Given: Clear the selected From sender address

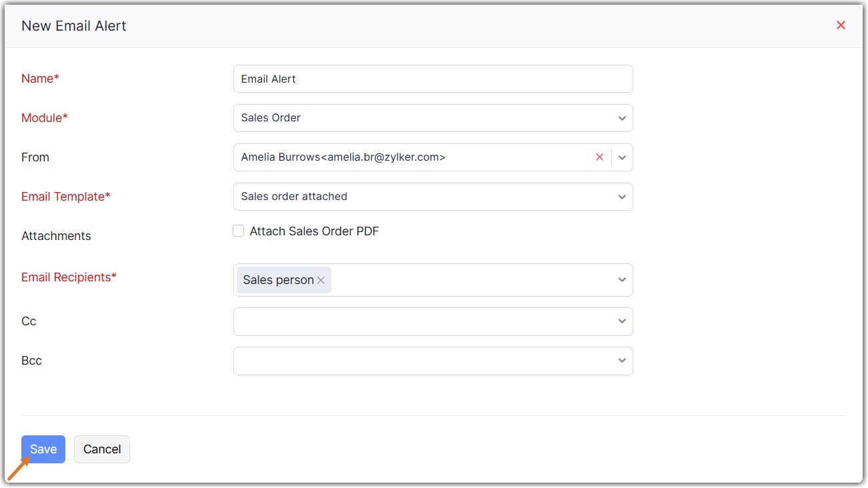Looking at the screenshot, I should click(x=599, y=157).
